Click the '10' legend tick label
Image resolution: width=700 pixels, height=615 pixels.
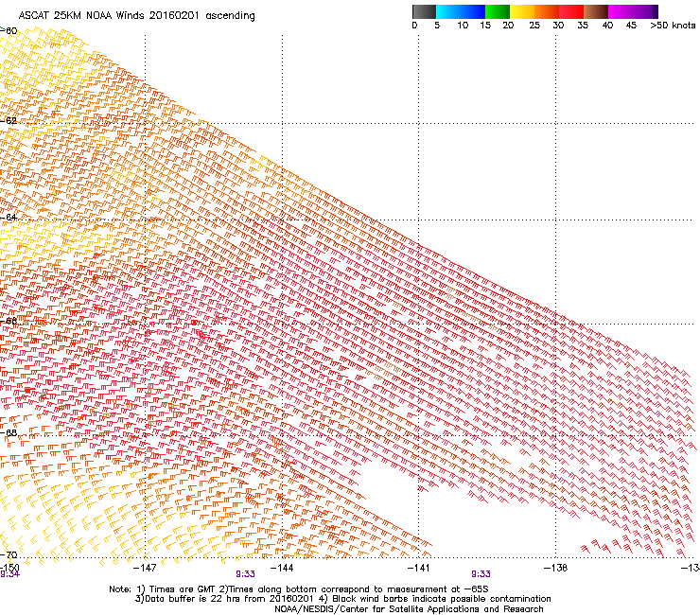pos(463,26)
